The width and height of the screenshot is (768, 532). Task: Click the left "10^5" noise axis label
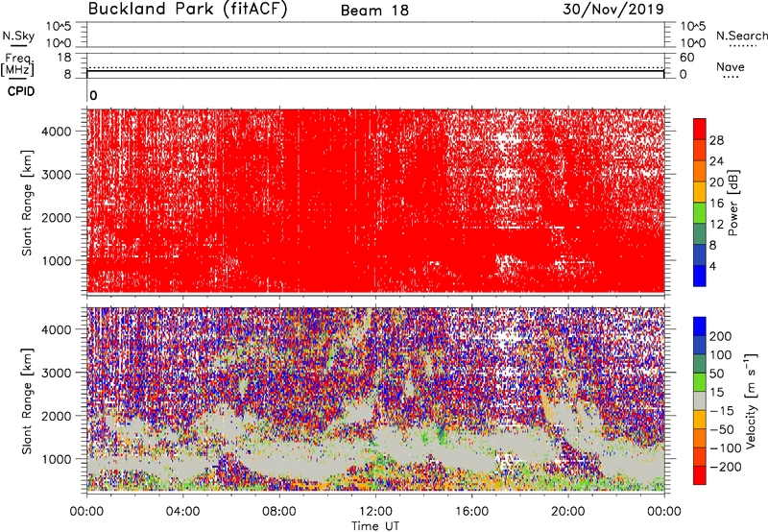click(x=59, y=27)
